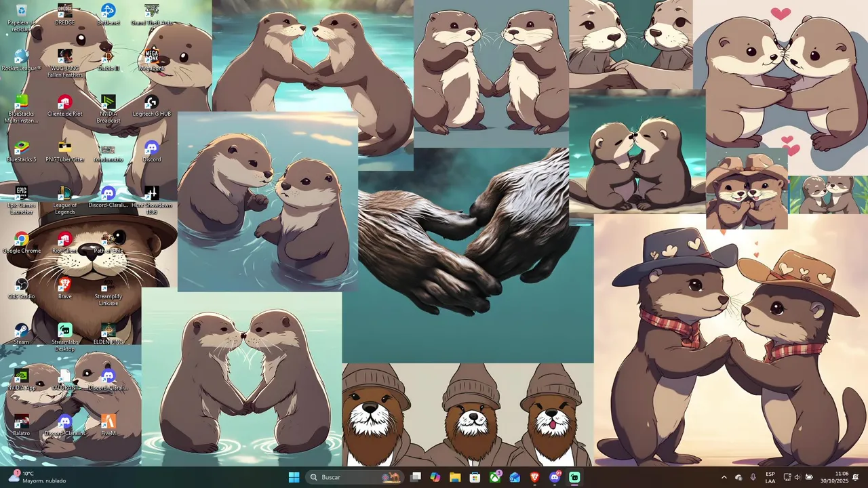Open the Megabonk desktop shortcut
Screen dimensions: 868x488
pos(152,60)
